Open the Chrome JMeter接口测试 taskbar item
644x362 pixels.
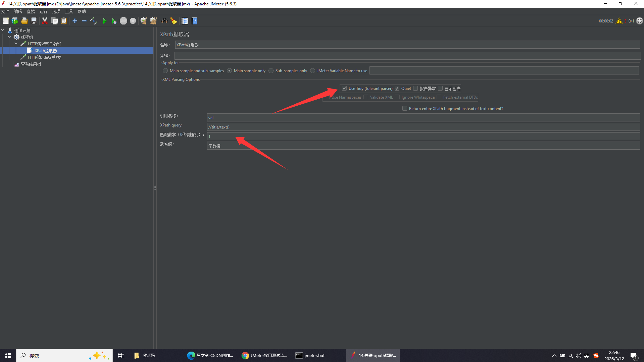click(265, 355)
